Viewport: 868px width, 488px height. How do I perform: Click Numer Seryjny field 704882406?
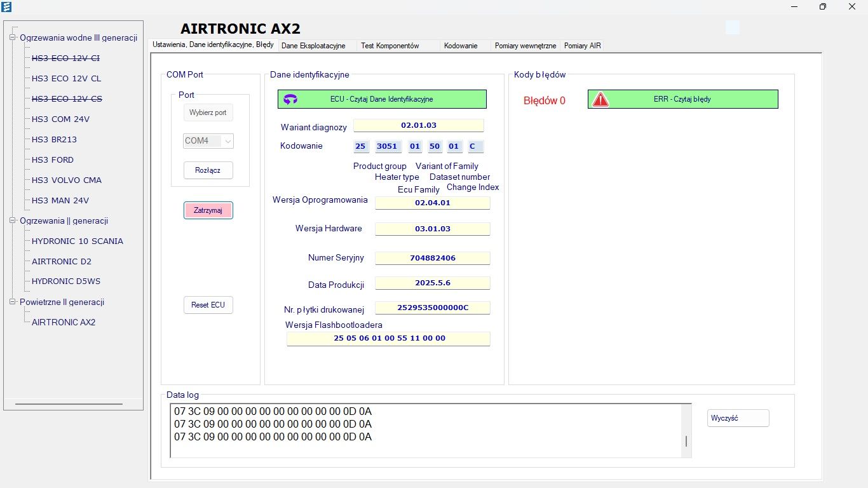pyautogui.click(x=432, y=258)
